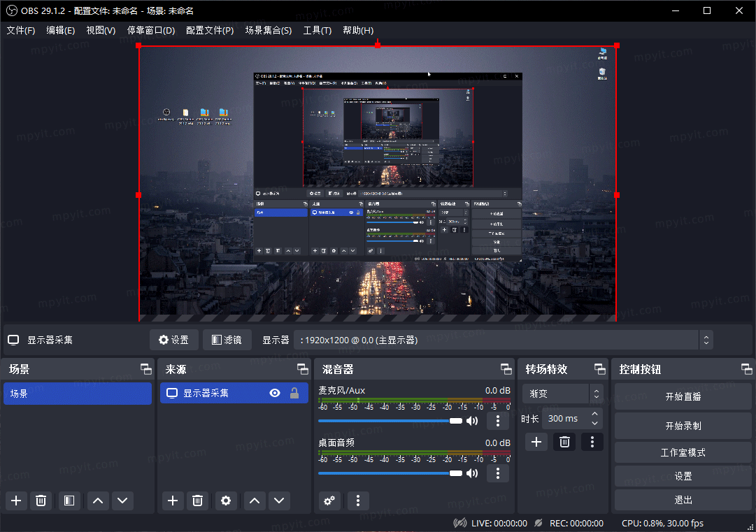756x532 pixels.
Task: Open the 视图(V) menu
Action: tap(100, 30)
